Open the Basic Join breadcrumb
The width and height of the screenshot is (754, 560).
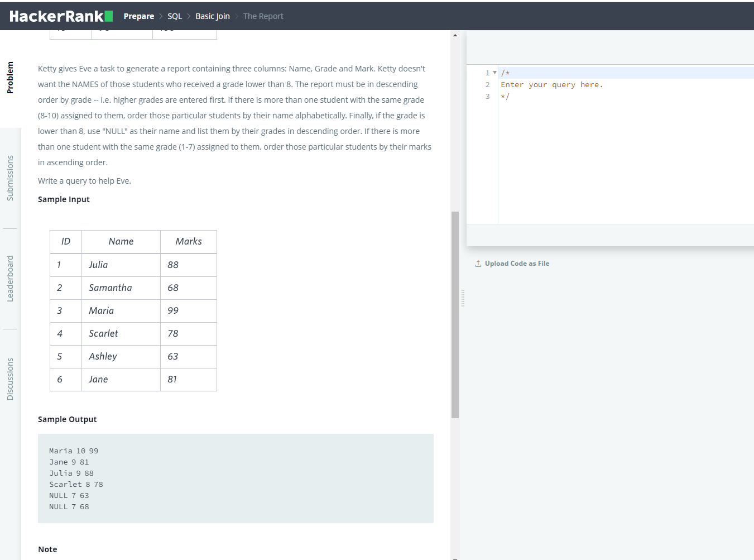click(213, 16)
